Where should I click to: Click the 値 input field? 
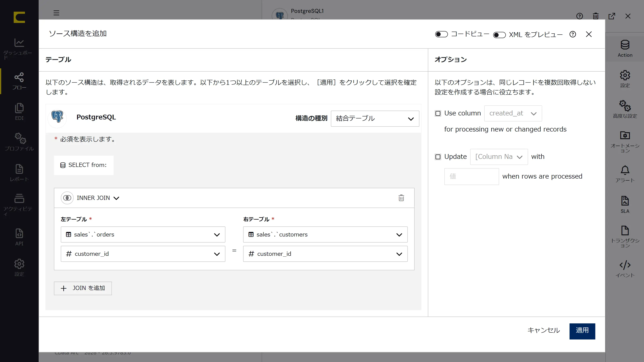[471, 176]
